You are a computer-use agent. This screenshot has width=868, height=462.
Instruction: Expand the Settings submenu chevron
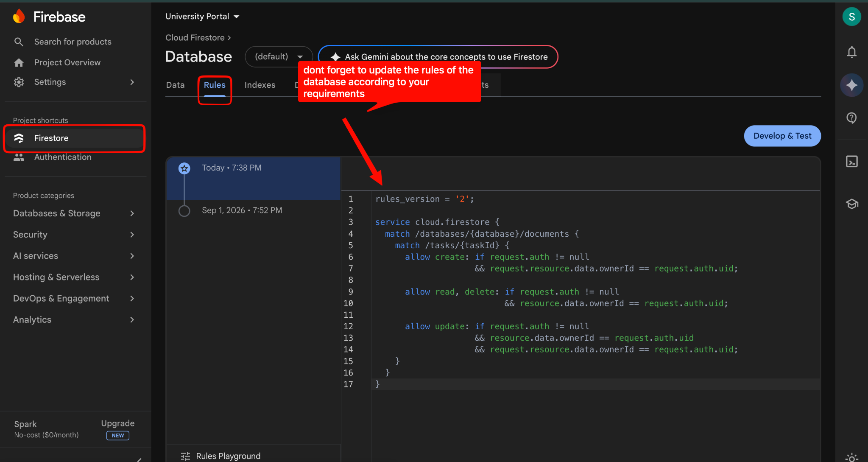point(132,82)
